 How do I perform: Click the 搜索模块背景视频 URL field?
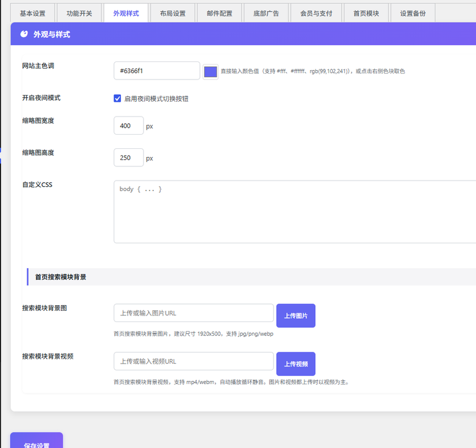pos(194,361)
